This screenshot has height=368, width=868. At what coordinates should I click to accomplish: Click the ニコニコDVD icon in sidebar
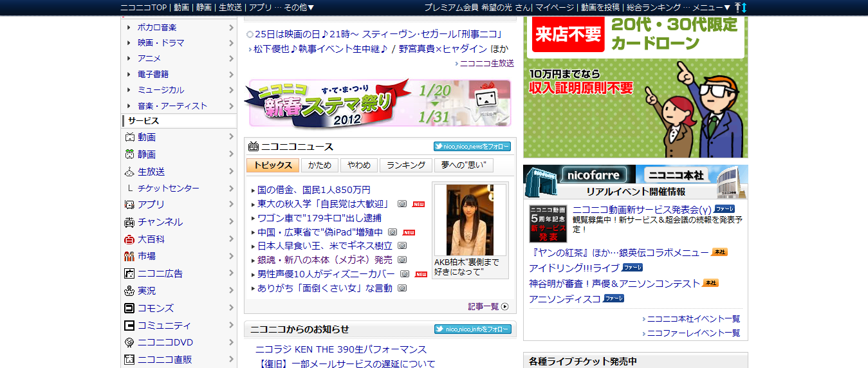click(x=129, y=343)
